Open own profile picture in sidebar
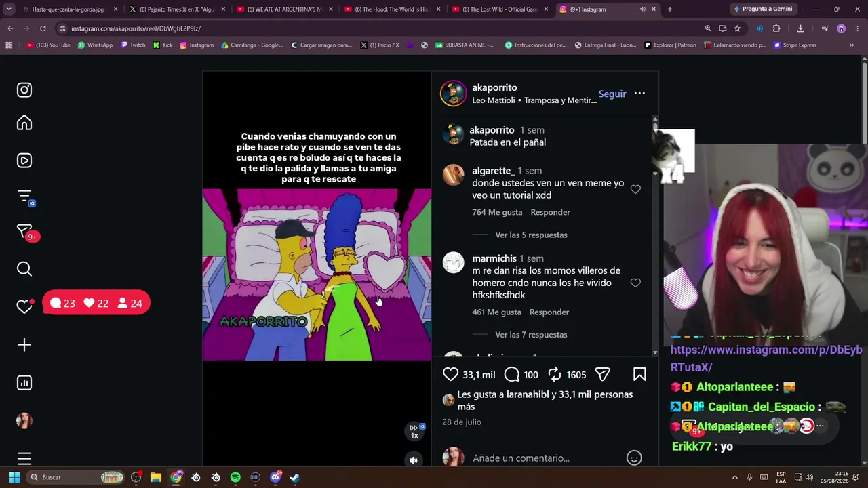The width and height of the screenshot is (868, 488). pyautogui.click(x=24, y=421)
